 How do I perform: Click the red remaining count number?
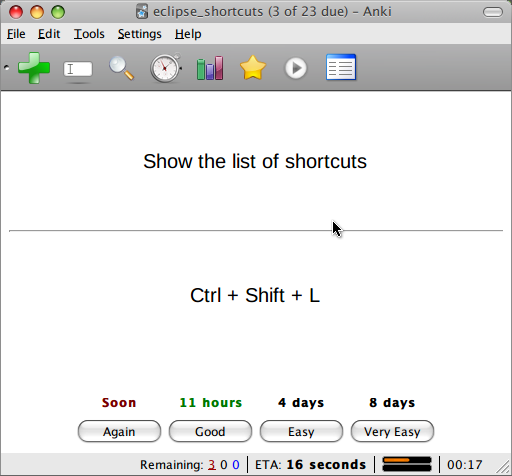pyautogui.click(x=212, y=464)
